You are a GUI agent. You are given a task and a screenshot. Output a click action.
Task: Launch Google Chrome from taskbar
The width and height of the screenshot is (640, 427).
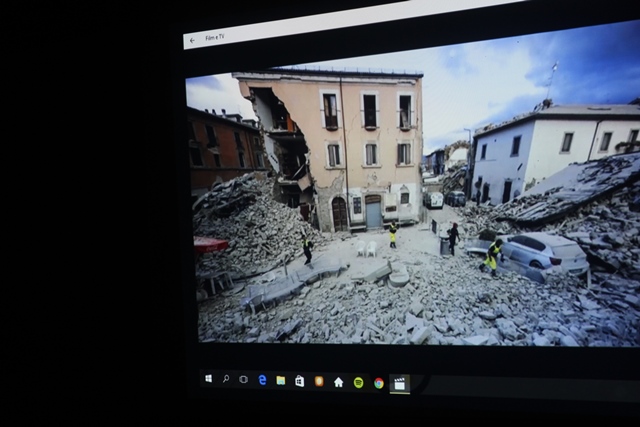[x=379, y=383]
